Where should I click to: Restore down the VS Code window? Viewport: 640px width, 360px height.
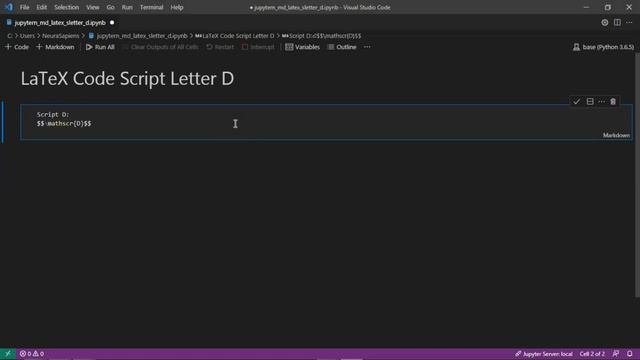(608, 7)
